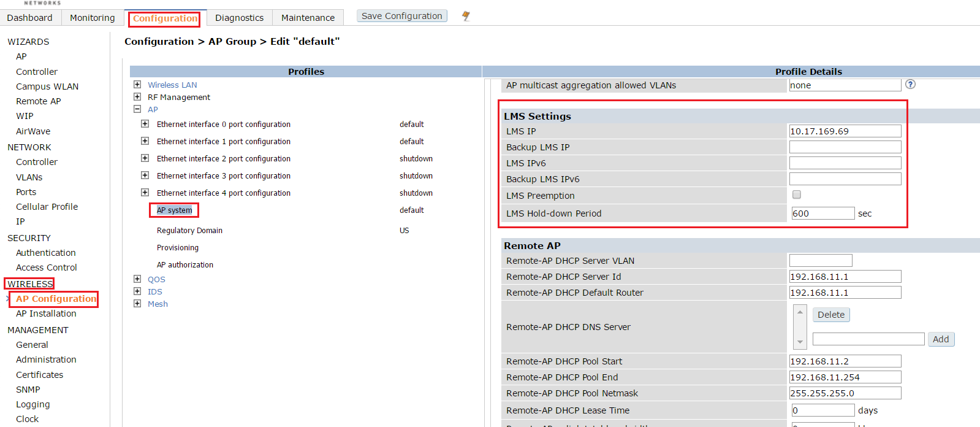The width and height of the screenshot is (980, 427).
Task: Click the Remote-AP DHCP Pool Netmask field
Action: pyautogui.click(x=845, y=393)
